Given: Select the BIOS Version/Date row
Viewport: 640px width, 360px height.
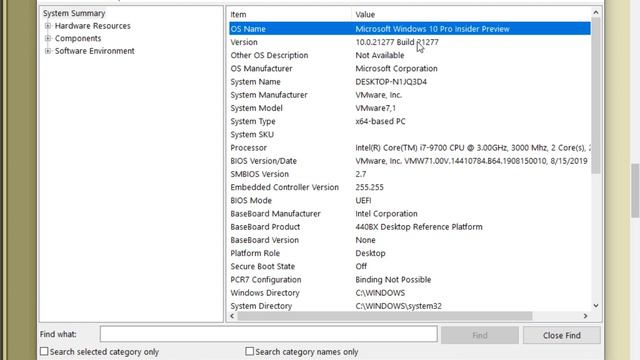Looking at the screenshot, I should click(409, 161).
